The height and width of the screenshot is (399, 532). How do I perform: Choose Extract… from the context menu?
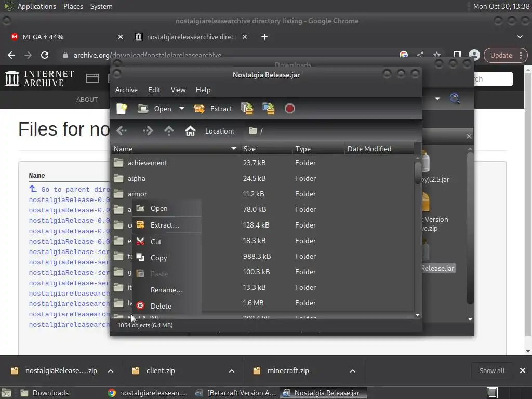pos(167,225)
